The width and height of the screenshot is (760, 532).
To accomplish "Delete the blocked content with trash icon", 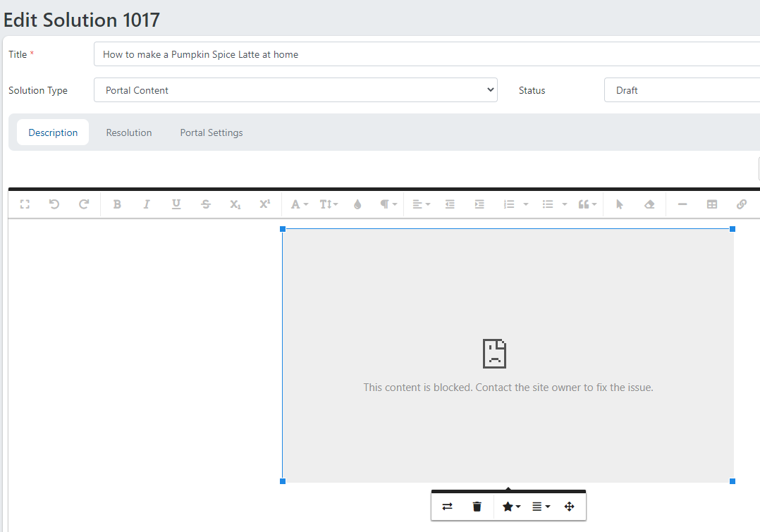I will (x=477, y=507).
